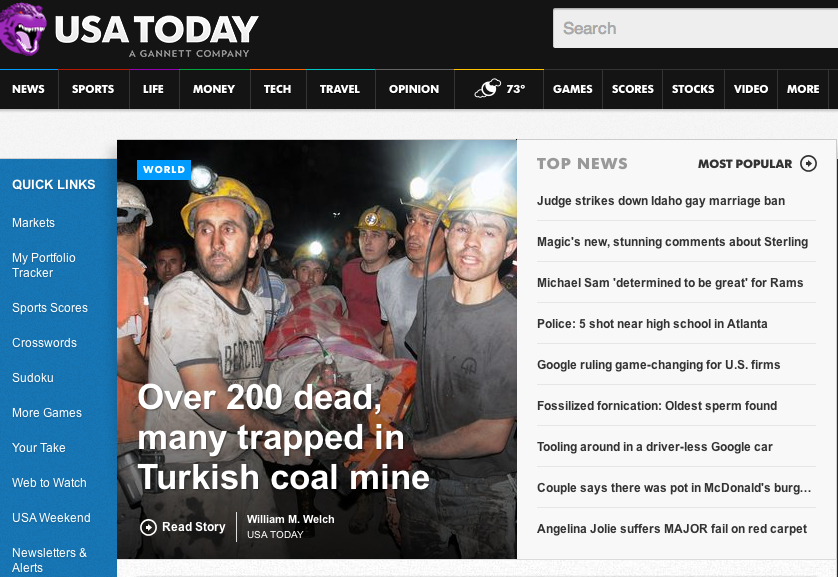This screenshot has width=838, height=577.
Task: Open the Markets quick link
Action: click(x=33, y=223)
